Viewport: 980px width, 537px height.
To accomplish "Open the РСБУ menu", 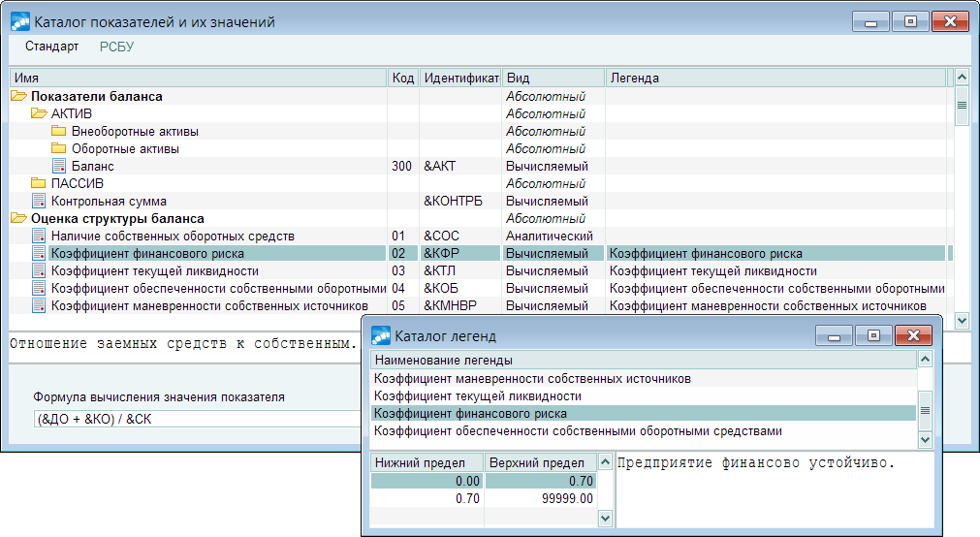I will click(117, 47).
